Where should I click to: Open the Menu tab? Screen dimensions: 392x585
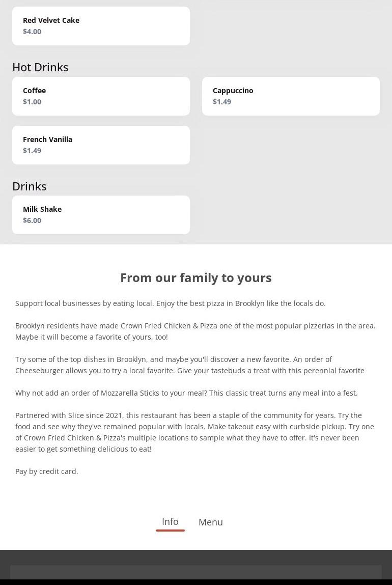pyautogui.click(x=210, y=522)
